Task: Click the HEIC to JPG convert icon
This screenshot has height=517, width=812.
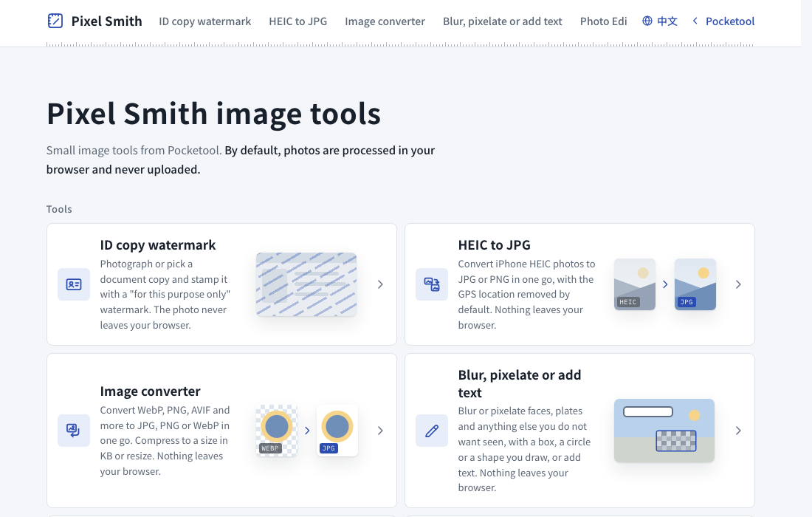Action: [432, 284]
